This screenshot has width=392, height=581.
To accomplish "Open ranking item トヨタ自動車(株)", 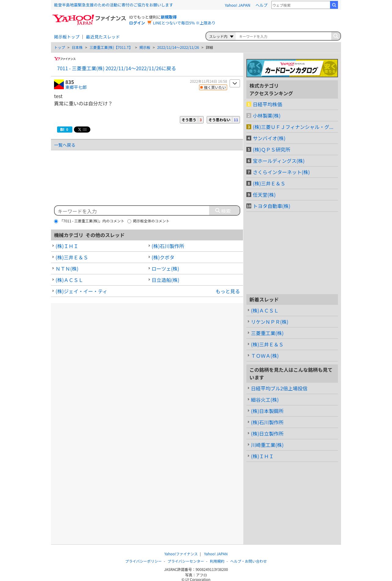I will tap(271, 206).
